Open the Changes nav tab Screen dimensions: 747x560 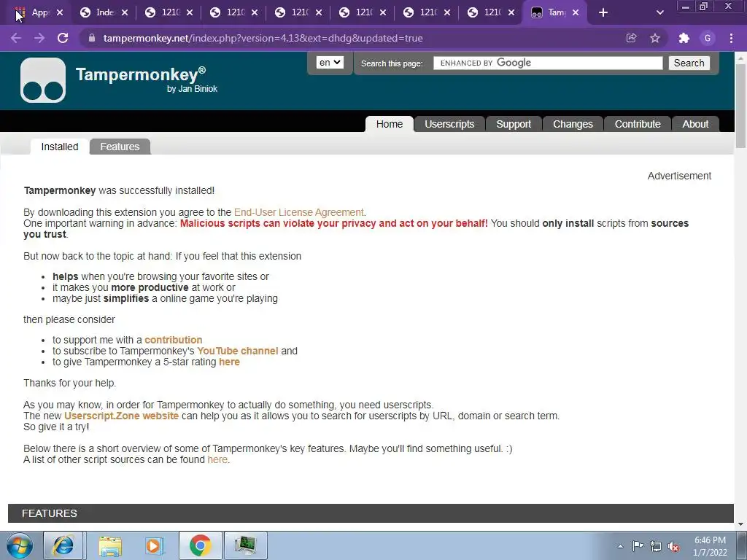pyautogui.click(x=573, y=124)
